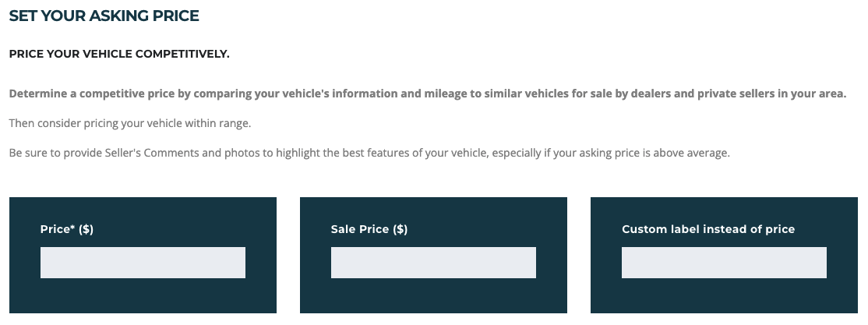Click the "Sale Price ($)" field label

(x=369, y=229)
